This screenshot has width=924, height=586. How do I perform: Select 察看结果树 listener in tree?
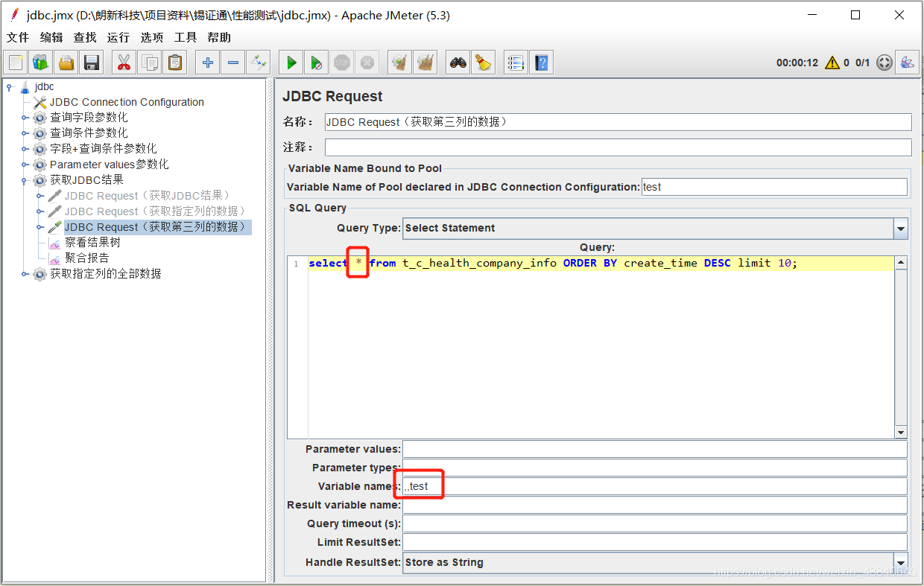pyautogui.click(x=92, y=243)
